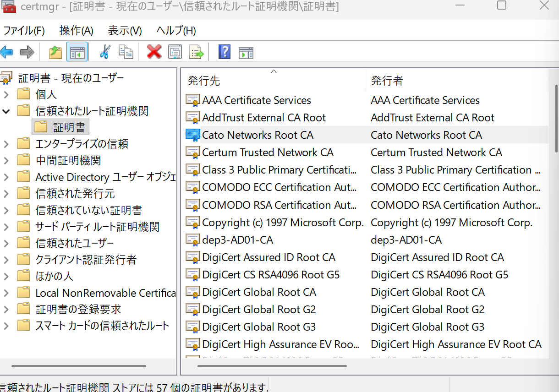
Task: Select DigiCert CS RSA4096 Root G5 row
Action: pos(367,275)
